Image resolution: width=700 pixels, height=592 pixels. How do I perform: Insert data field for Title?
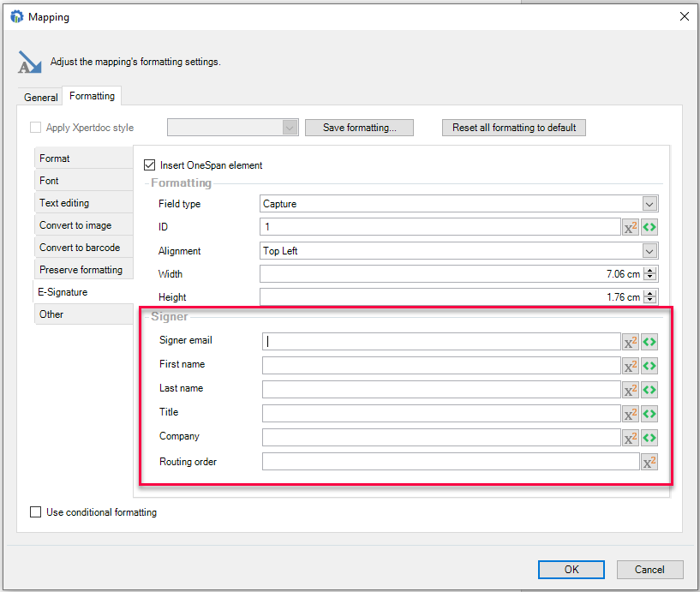[649, 414]
